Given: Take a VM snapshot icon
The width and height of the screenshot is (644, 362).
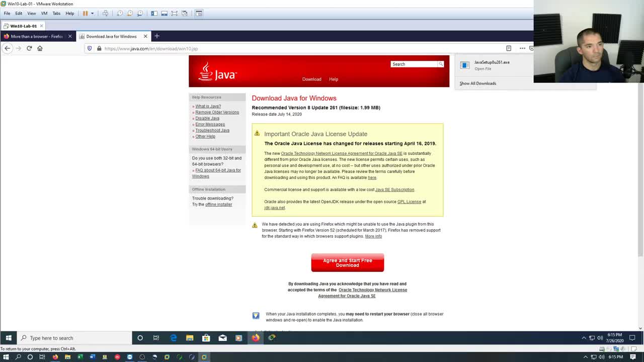Looking at the screenshot, I should (120, 13).
